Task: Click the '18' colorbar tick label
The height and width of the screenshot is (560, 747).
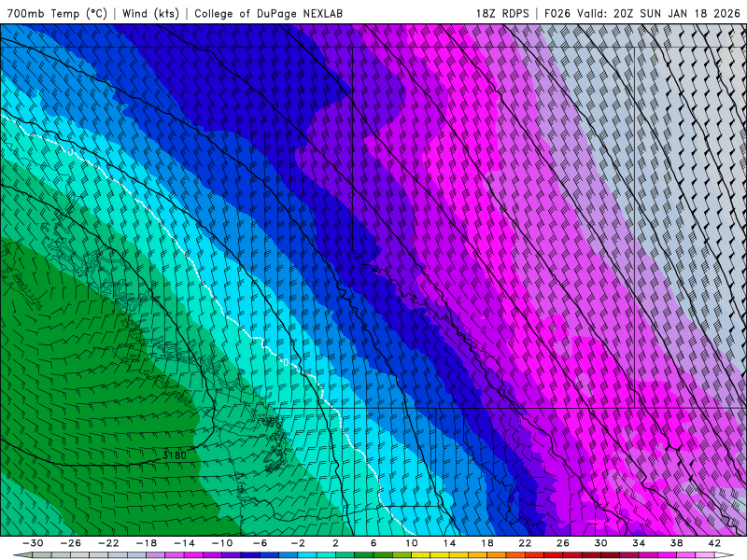Action: [486, 543]
